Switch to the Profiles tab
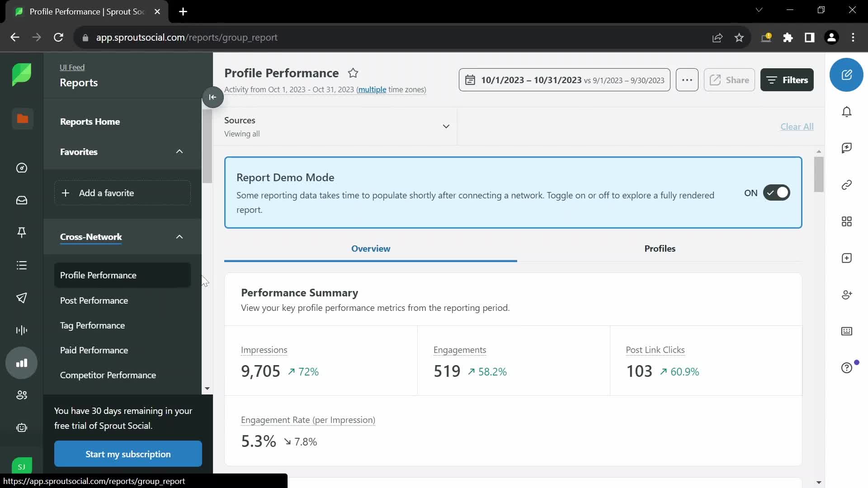 click(x=660, y=249)
